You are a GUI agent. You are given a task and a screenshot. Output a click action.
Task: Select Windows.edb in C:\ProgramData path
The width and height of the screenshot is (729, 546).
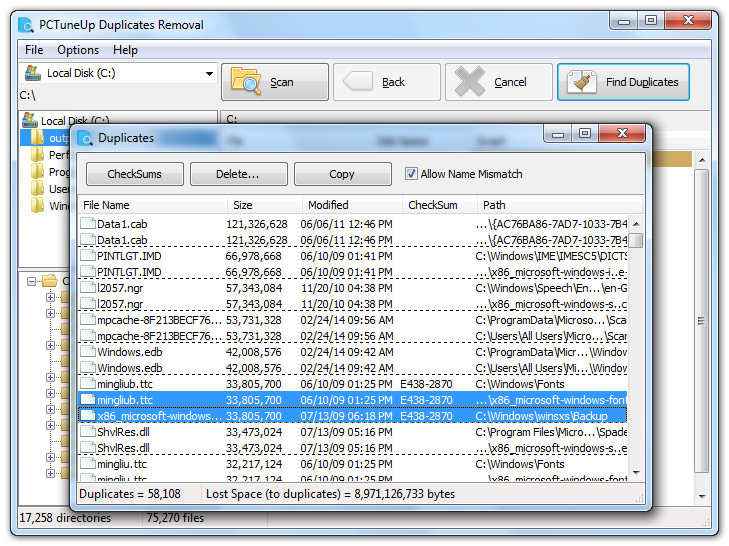tap(353, 352)
